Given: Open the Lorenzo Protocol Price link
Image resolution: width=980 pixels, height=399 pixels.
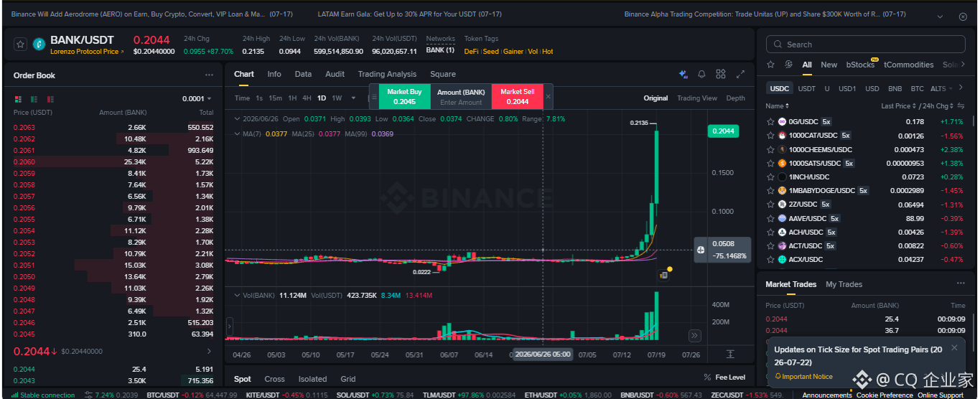Looking at the screenshot, I should [x=86, y=52].
